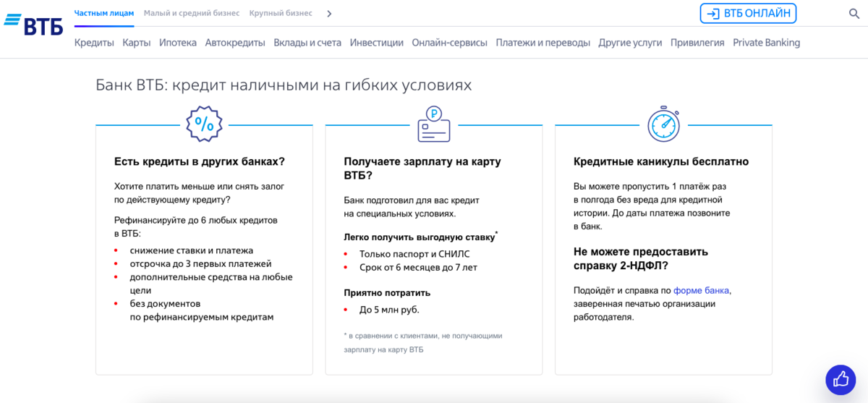This screenshot has height=403, width=868.
Task: Open the Инвестиции menu
Action: (x=377, y=43)
